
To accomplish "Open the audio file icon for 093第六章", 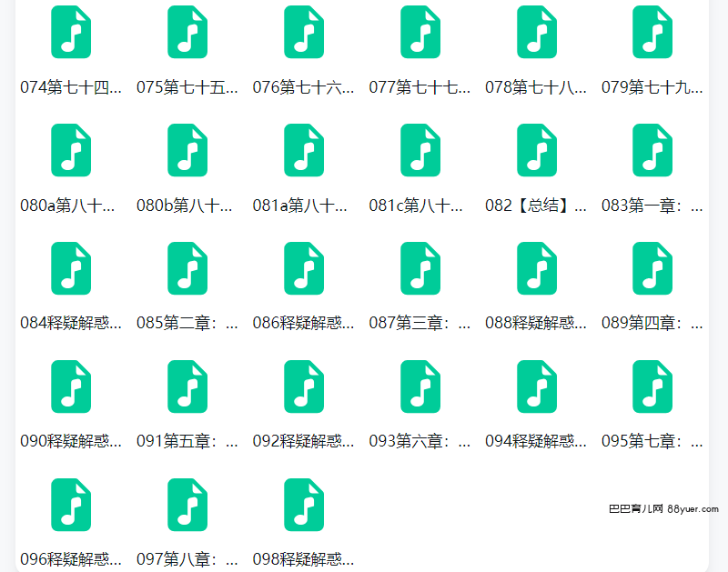I will tap(420, 386).
